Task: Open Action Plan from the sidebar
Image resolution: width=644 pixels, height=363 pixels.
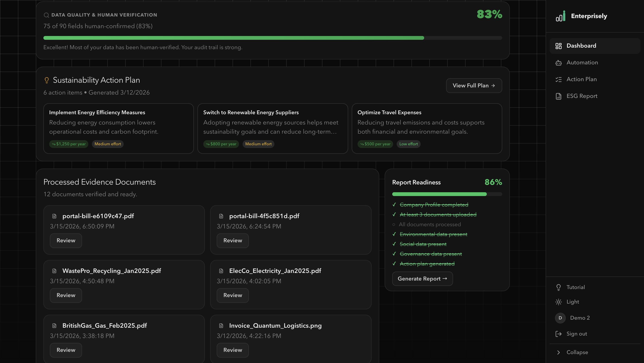Action: tap(581, 79)
